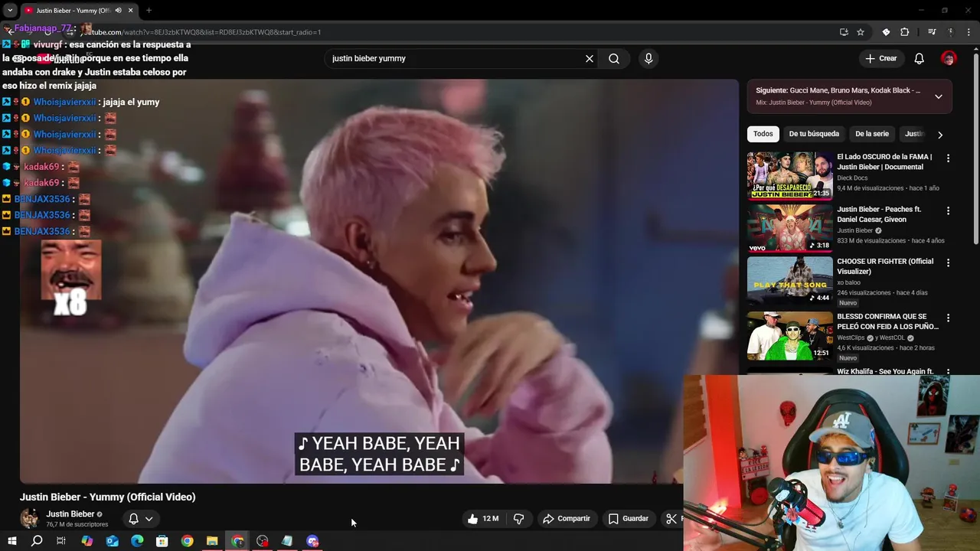Open OBS Studio from taskbar
The image size is (980, 551).
point(263,541)
